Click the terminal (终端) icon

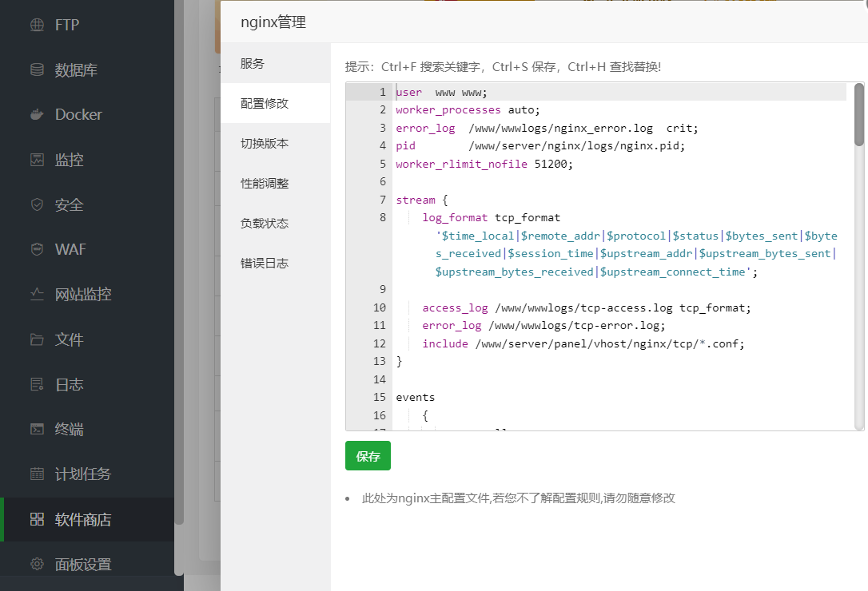coord(37,429)
